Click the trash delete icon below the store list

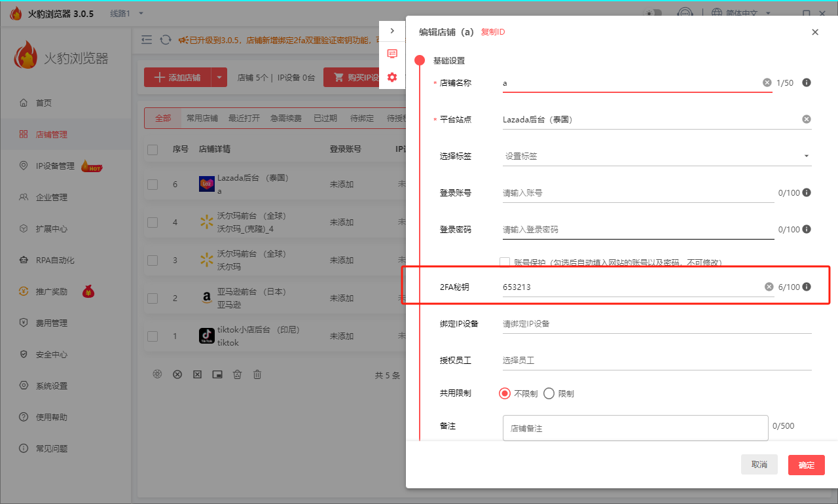coord(238,374)
